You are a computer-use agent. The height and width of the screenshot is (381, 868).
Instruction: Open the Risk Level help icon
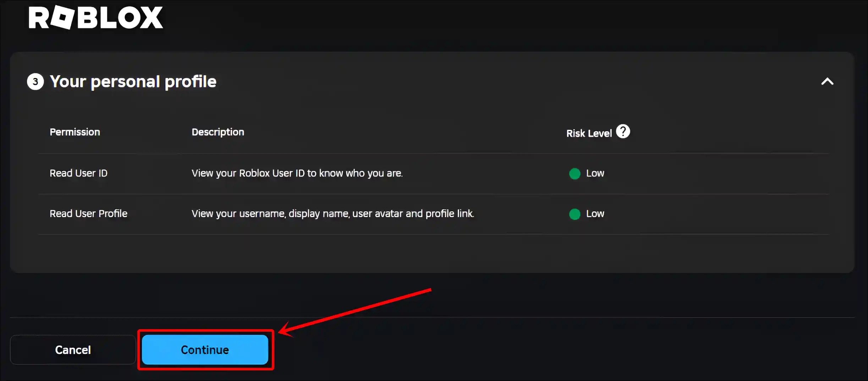623,131
